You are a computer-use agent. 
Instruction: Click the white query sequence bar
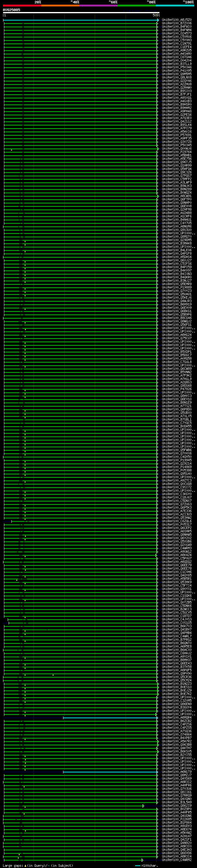point(81,13)
